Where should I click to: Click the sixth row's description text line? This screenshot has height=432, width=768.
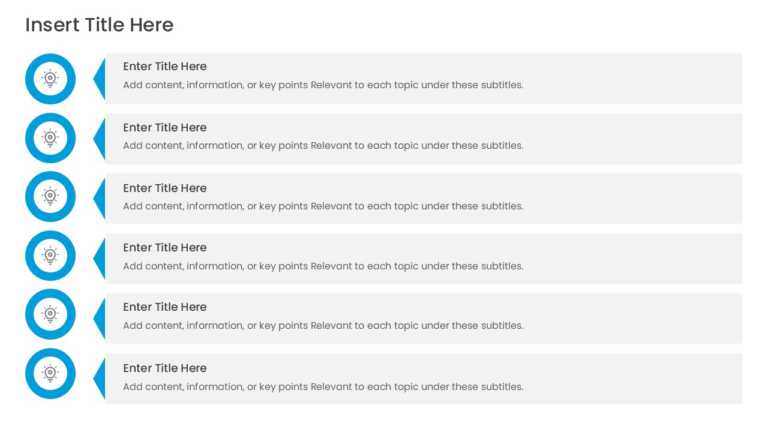pyautogui.click(x=323, y=387)
